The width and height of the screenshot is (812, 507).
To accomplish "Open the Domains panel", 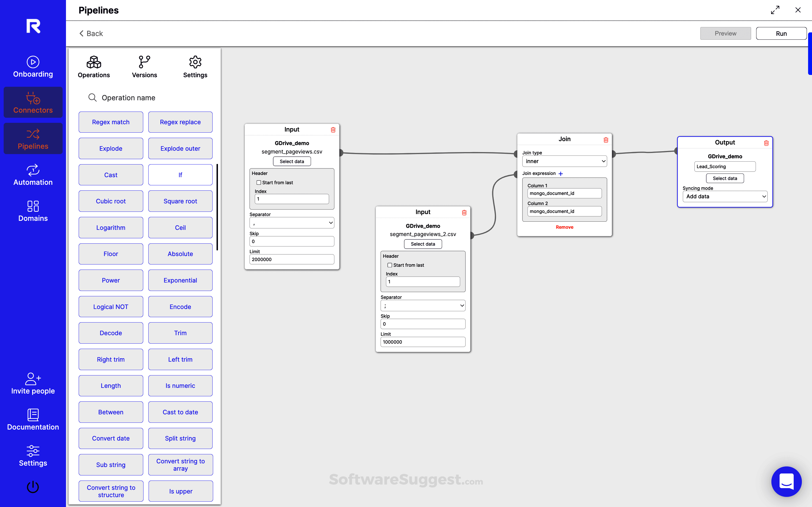I will pyautogui.click(x=32, y=211).
